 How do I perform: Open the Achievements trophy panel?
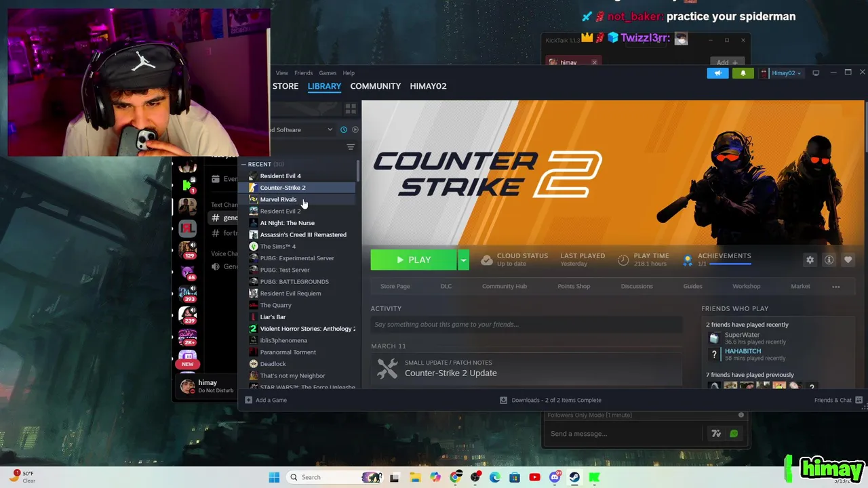(x=717, y=260)
